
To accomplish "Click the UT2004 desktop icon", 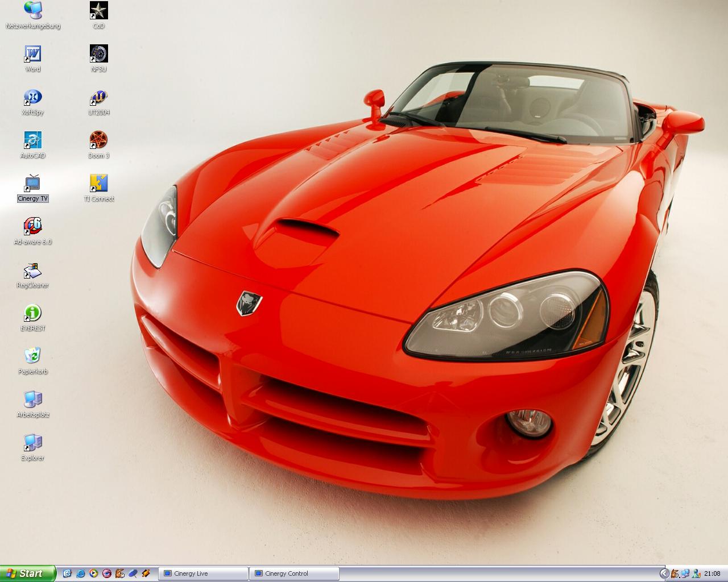I will click(98, 97).
